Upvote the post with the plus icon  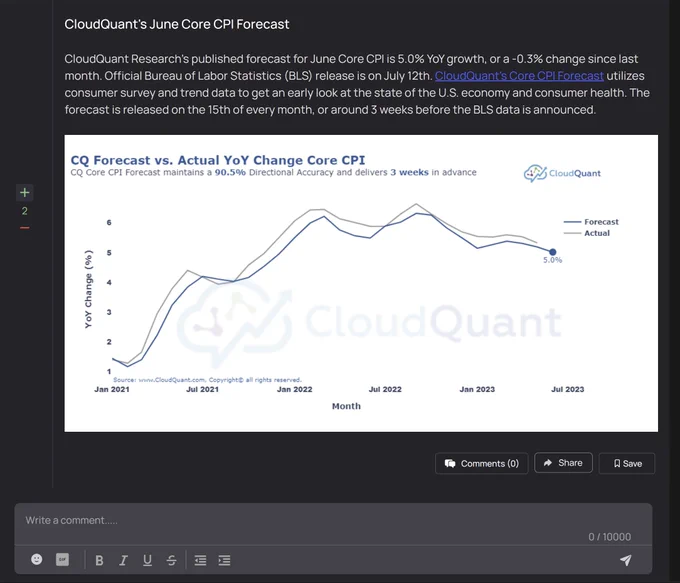coord(25,193)
